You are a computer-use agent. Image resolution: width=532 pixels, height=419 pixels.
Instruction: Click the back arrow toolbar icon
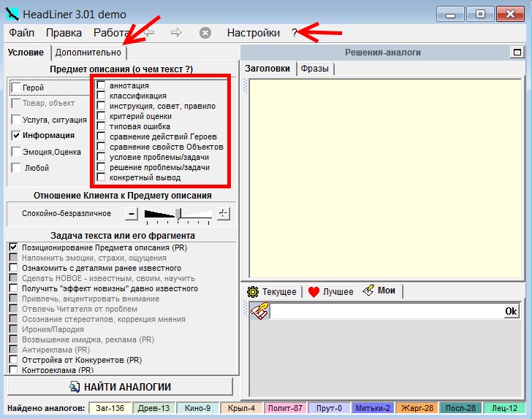pos(149,33)
